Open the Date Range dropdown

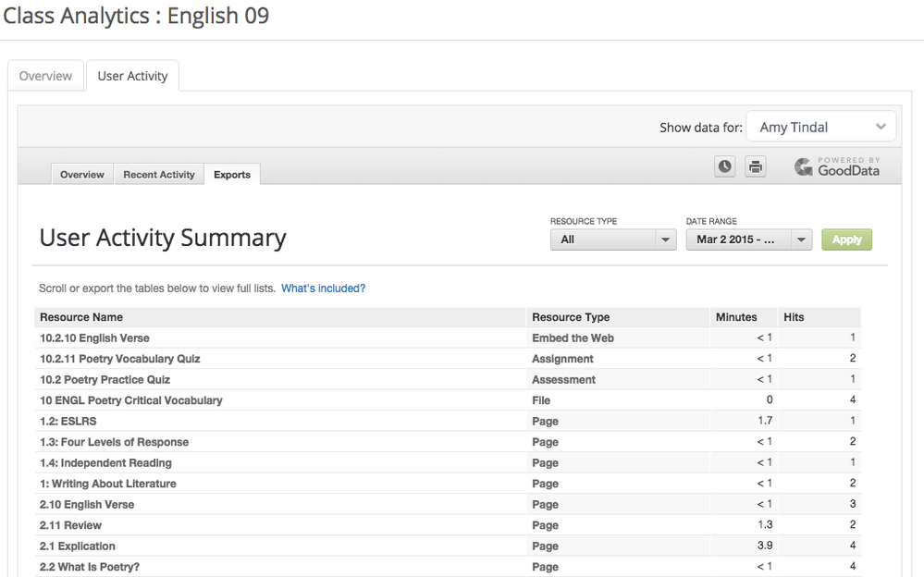coord(748,239)
